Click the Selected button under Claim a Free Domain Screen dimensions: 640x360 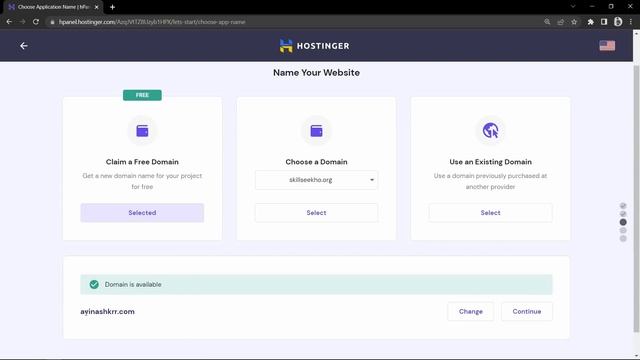pyautogui.click(x=142, y=213)
